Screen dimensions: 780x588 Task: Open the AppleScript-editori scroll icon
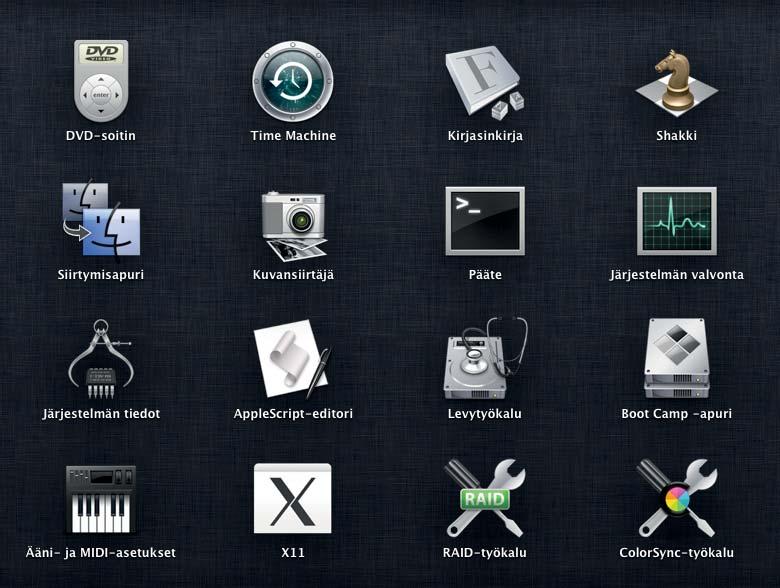click(x=293, y=359)
